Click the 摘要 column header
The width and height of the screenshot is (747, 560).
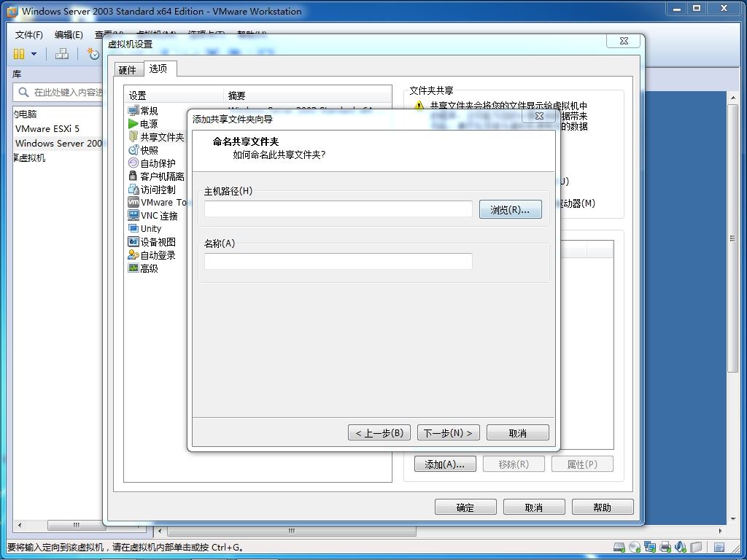[308, 96]
